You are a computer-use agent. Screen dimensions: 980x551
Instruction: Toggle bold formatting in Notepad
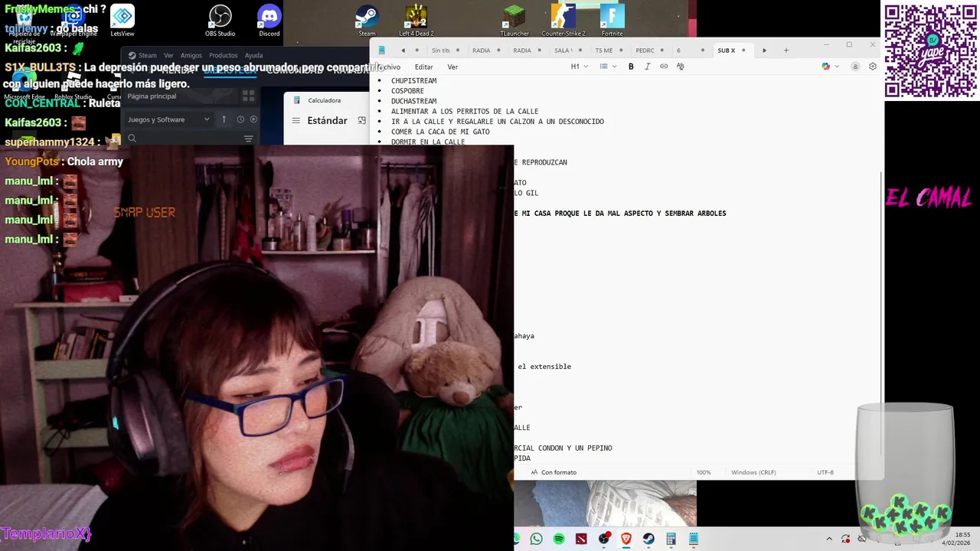[631, 67]
